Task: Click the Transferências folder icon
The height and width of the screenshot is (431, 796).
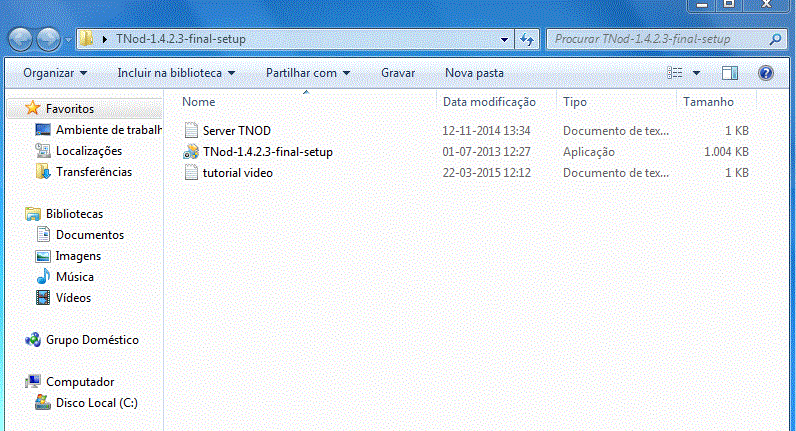Action: 43,172
